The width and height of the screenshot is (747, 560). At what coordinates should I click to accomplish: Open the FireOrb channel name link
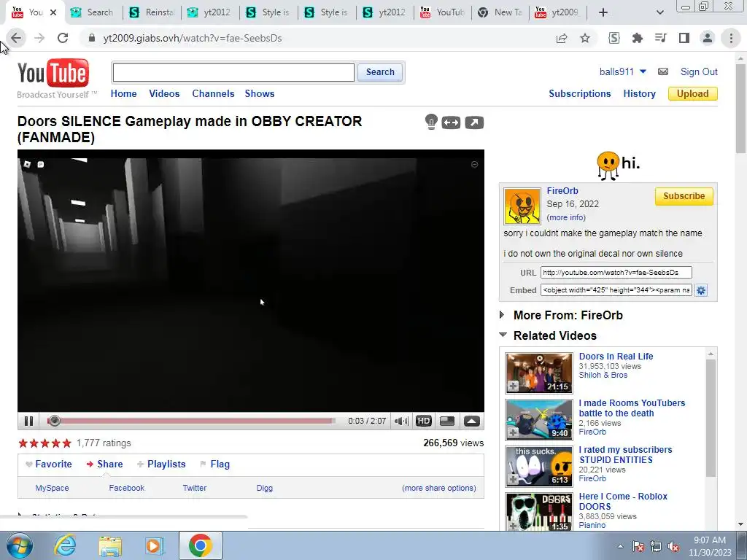(562, 191)
